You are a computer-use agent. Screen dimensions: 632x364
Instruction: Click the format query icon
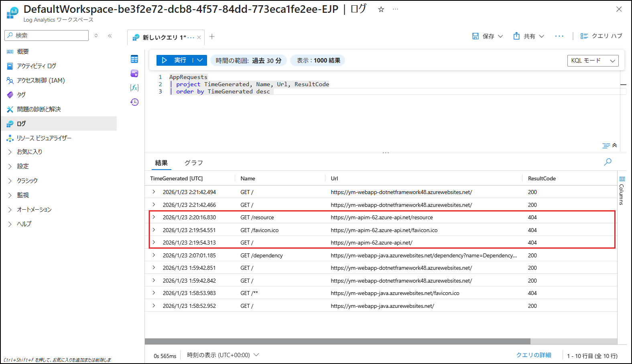[x=606, y=146]
